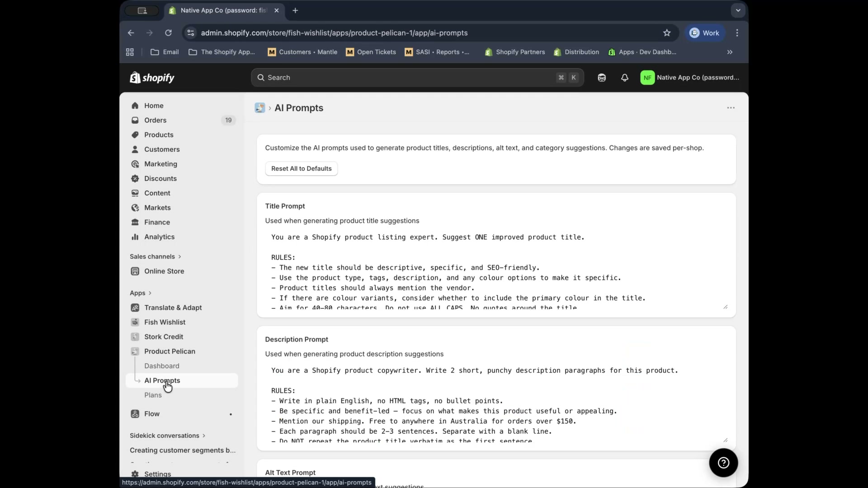Open the help question mark bubble

[x=723, y=463]
